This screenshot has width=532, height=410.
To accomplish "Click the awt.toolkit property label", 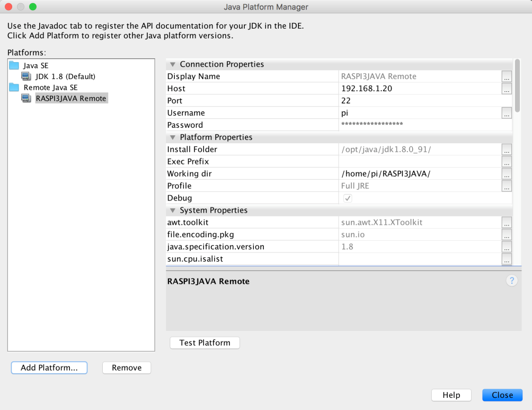I will (188, 222).
